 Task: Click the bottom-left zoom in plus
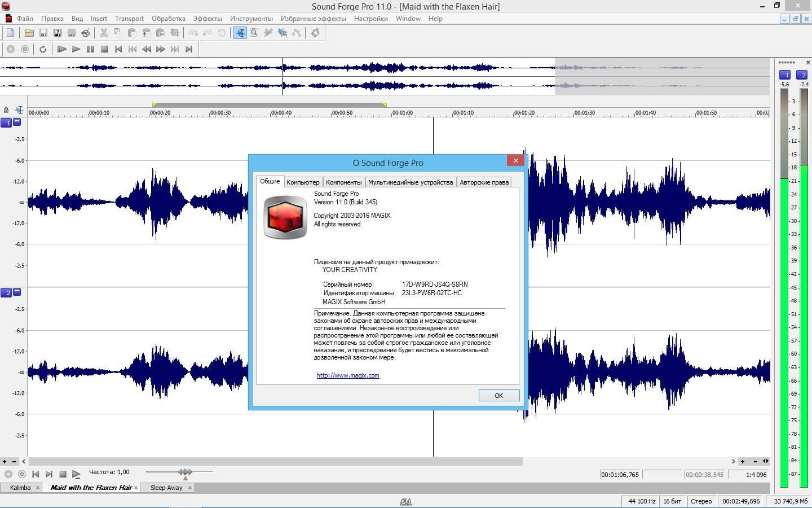point(5,461)
